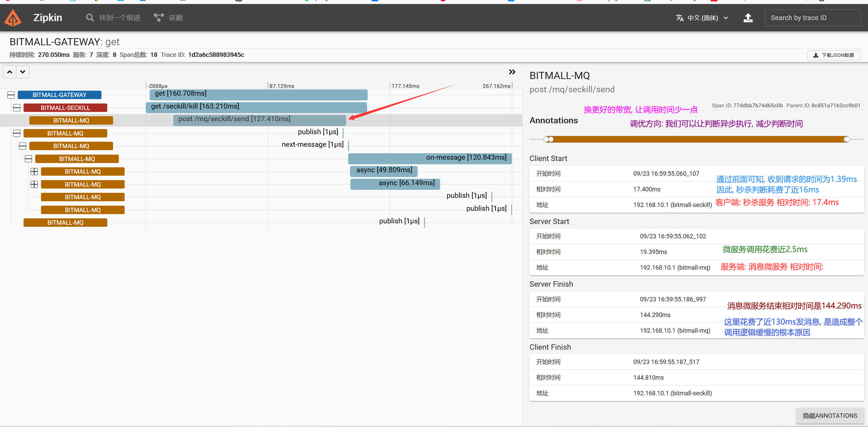Screen dimensions: 868x427
Task: Select the get /seckill/kill span bar
Action: tap(256, 107)
